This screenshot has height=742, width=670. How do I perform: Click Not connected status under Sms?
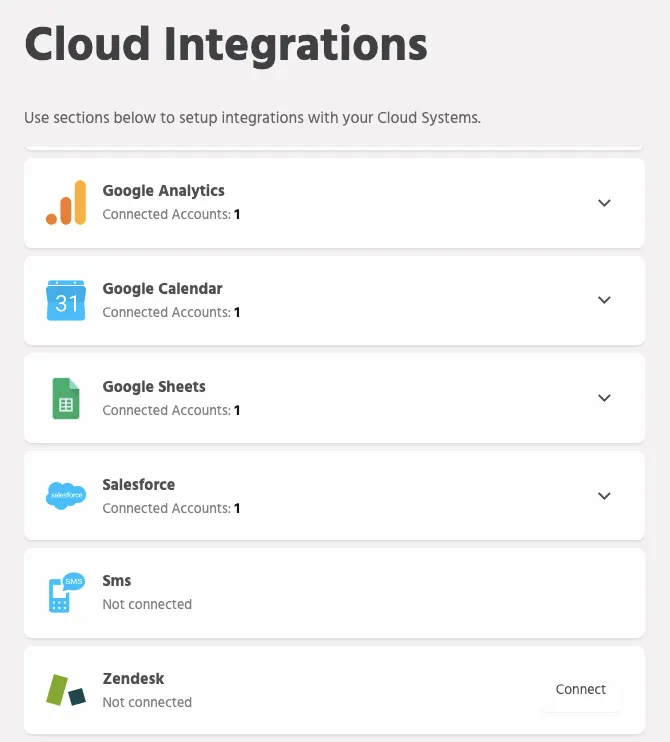pos(147,604)
